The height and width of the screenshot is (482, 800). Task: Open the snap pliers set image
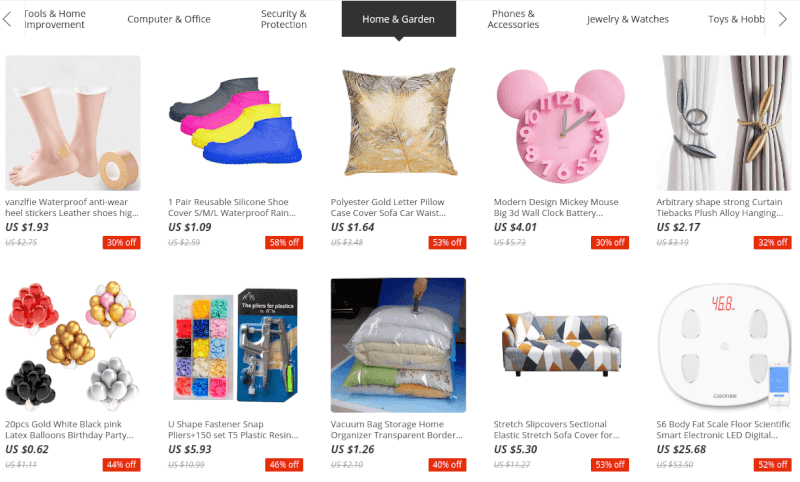point(236,345)
